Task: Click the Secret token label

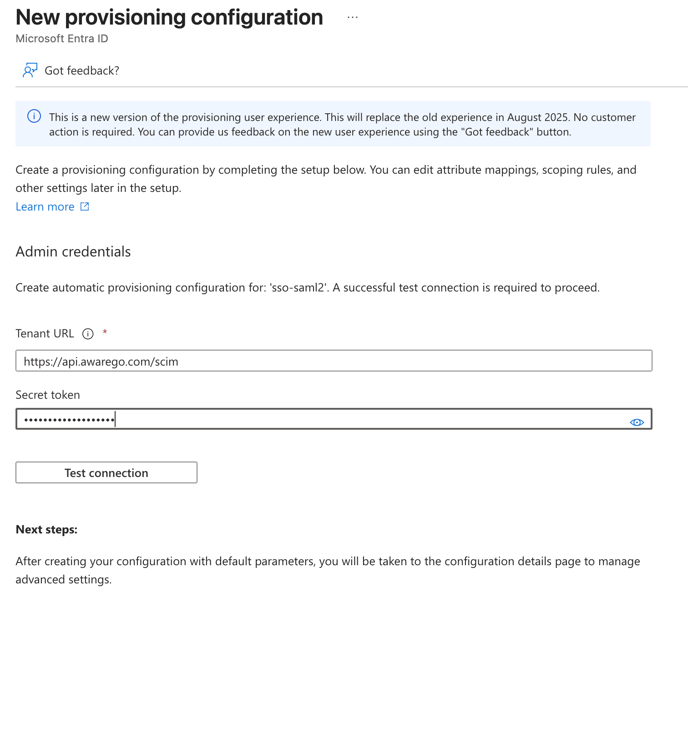Action: [x=48, y=395]
